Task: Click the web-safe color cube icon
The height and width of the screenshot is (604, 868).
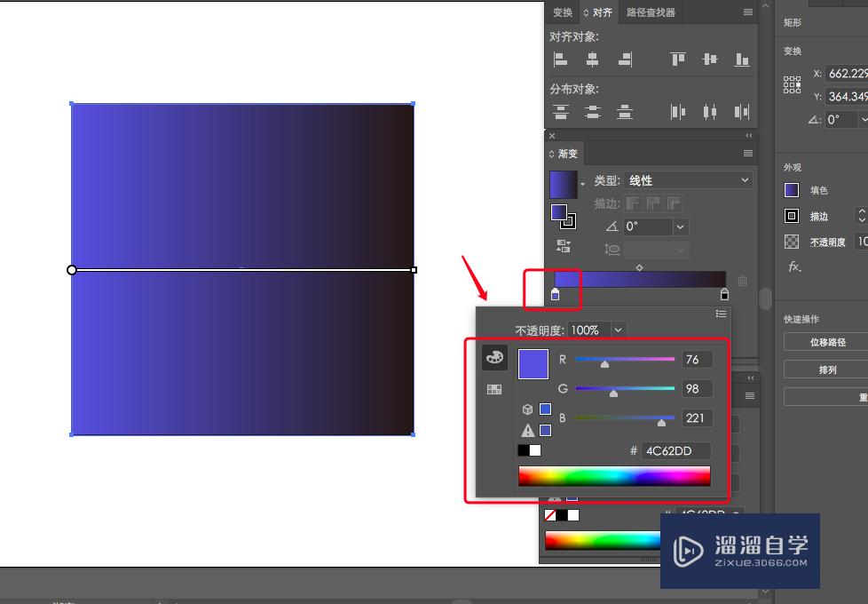Action: click(x=527, y=409)
